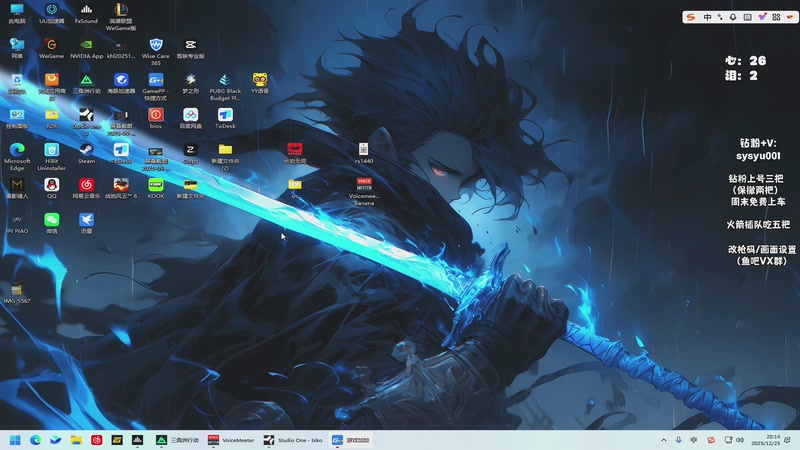Open the notification center bell
This screenshot has height=450, width=800.
(x=788, y=440)
